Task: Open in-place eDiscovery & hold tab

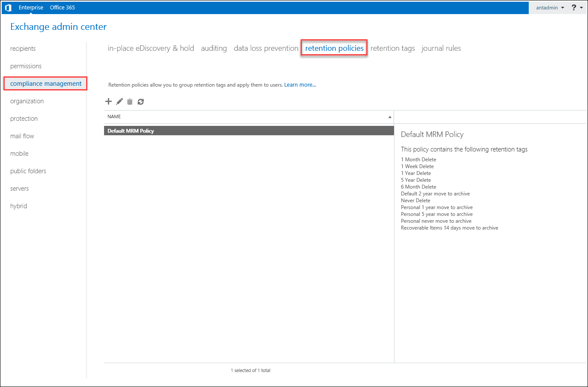Action: coord(151,48)
